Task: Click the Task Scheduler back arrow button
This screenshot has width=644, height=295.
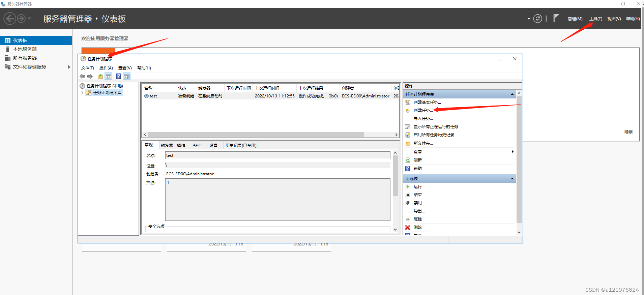Action: pos(82,77)
